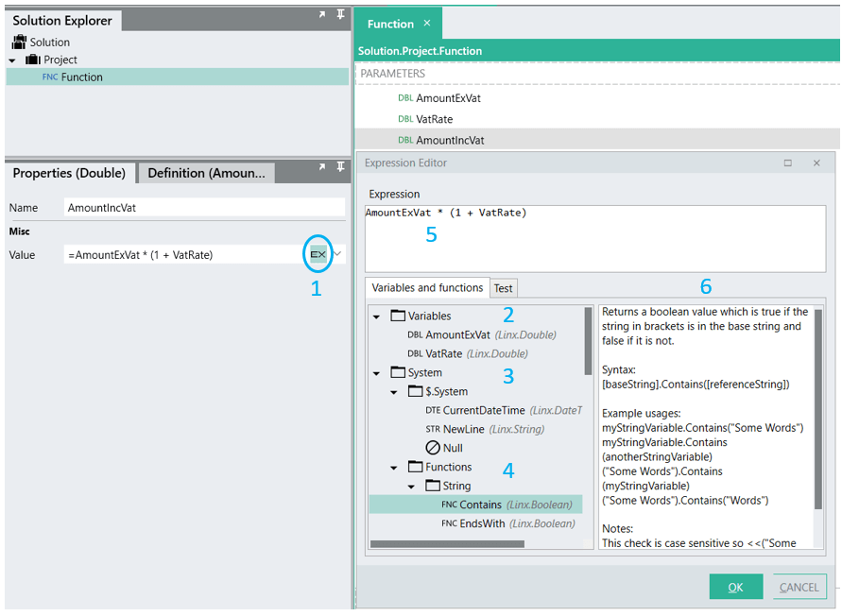The width and height of the screenshot is (842, 616).
Task: Click the DTE icon beside CurrentDateTime
Action: [x=433, y=410]
